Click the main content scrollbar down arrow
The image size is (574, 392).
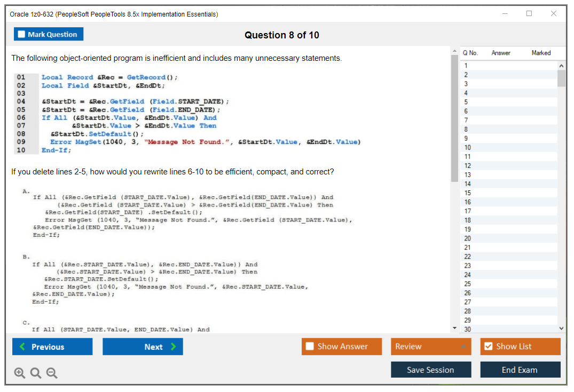[x=454, y=328]
